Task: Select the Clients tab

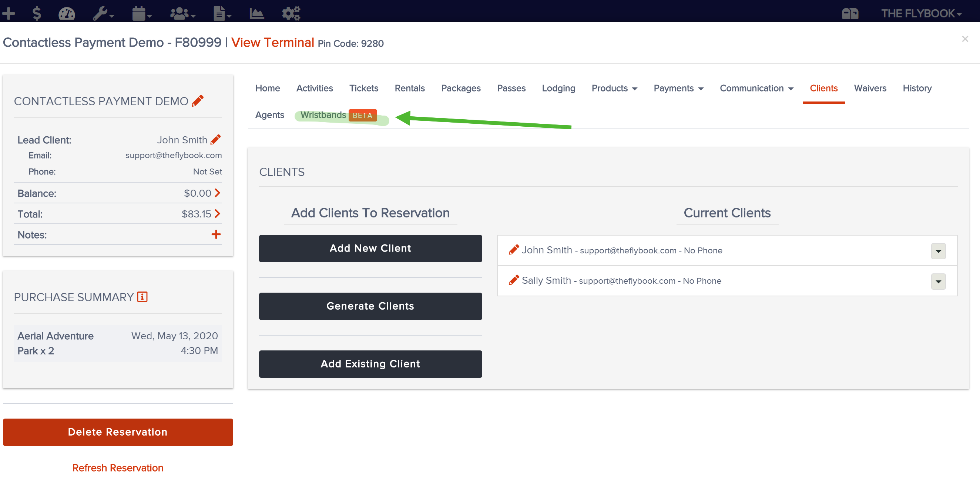Action: (824, 88)
